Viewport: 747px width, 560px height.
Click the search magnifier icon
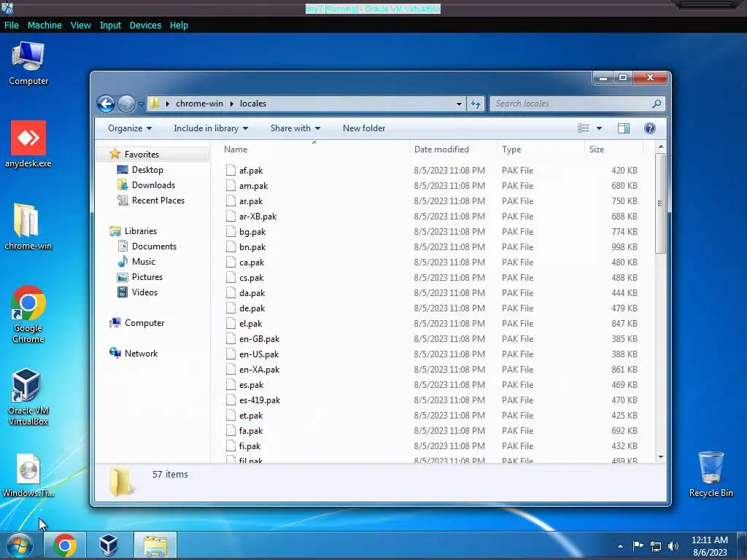[657, 104]
